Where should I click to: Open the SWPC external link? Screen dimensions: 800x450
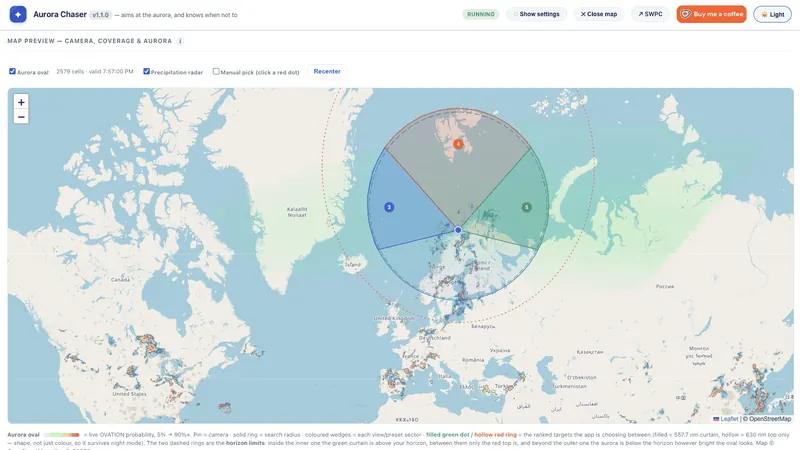[x=650, y=14]
